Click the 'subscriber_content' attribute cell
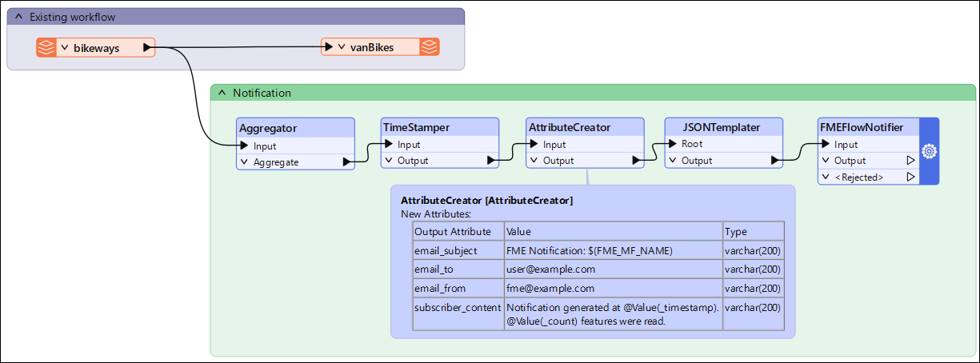This screenshot has width=980, height=363. (458, 313)
